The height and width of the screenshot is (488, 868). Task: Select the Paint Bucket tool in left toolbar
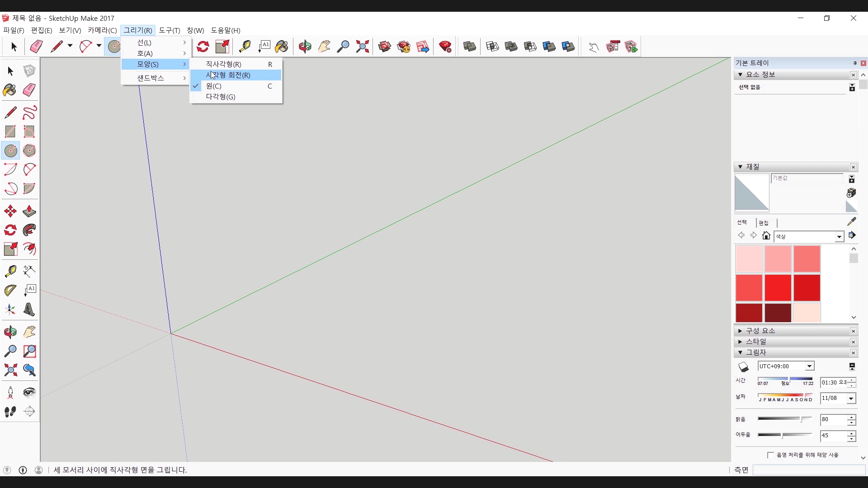10,90
